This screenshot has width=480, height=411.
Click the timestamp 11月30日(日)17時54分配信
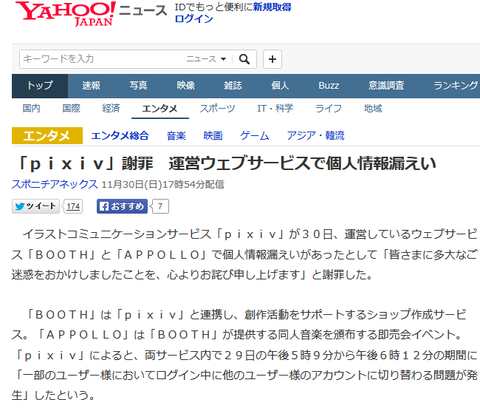163,184
